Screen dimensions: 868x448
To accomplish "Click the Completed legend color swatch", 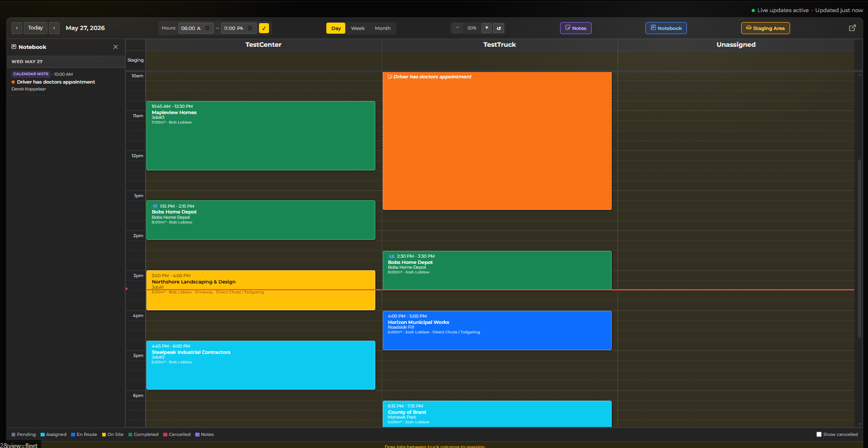I will click(x=131, y=434).
